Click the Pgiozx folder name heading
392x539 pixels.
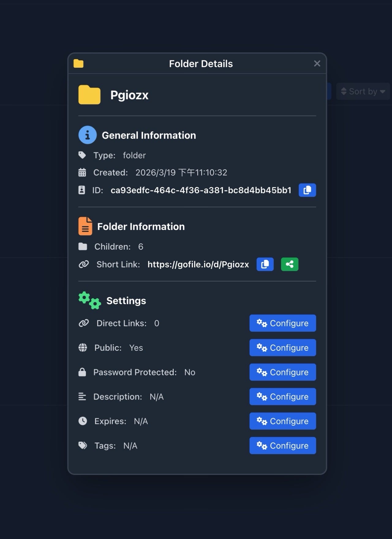coord(129,95)
